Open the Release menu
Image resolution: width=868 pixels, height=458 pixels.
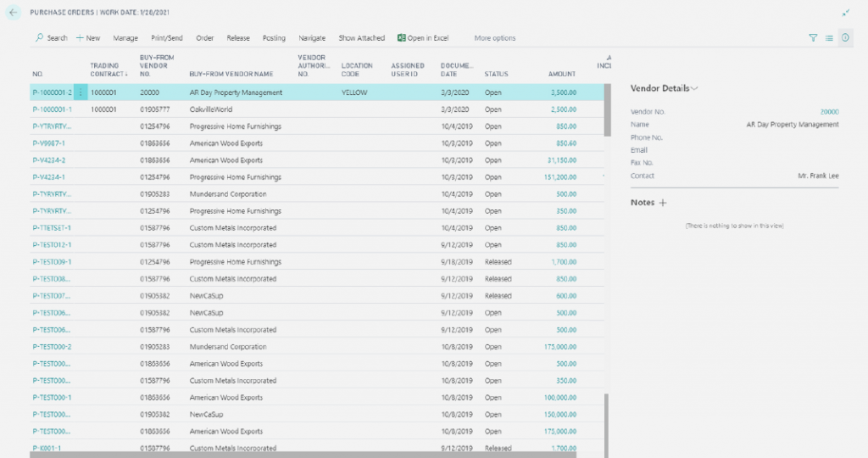click(238, 38)
